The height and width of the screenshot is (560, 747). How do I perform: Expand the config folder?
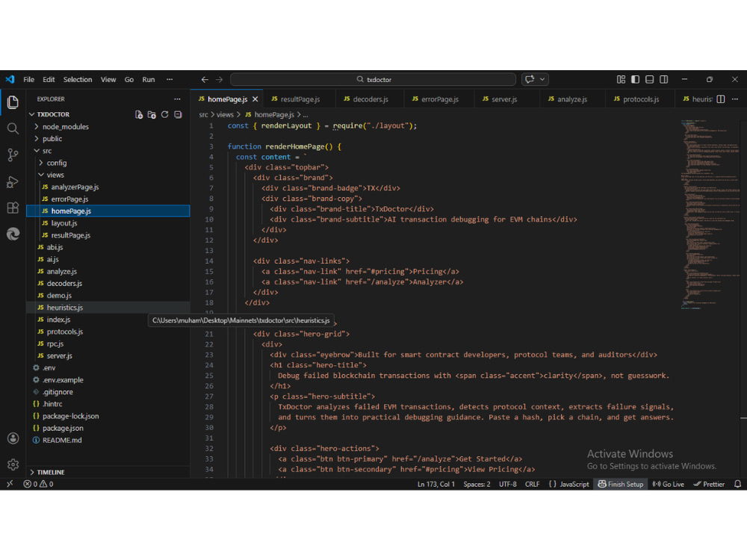(x=108, y=163)
